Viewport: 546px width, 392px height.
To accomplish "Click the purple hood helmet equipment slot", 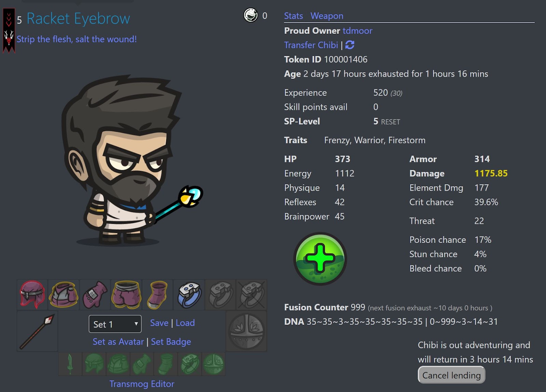I will click(32, 295).
